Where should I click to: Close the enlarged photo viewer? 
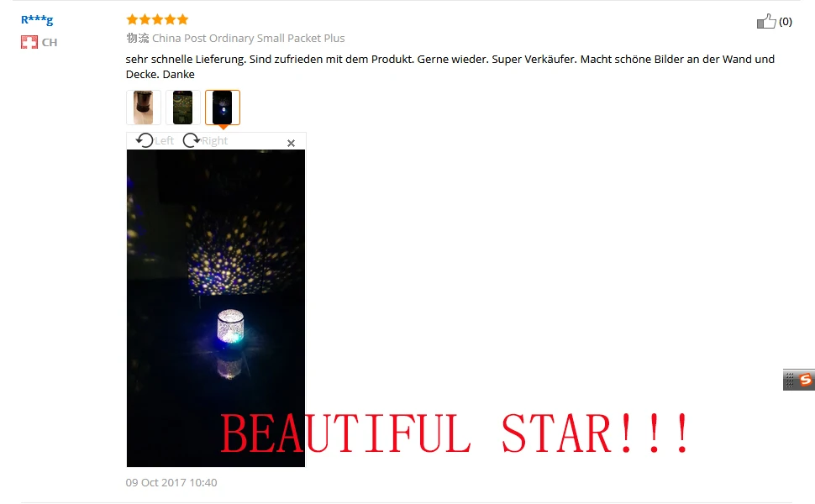coord(291,143)
